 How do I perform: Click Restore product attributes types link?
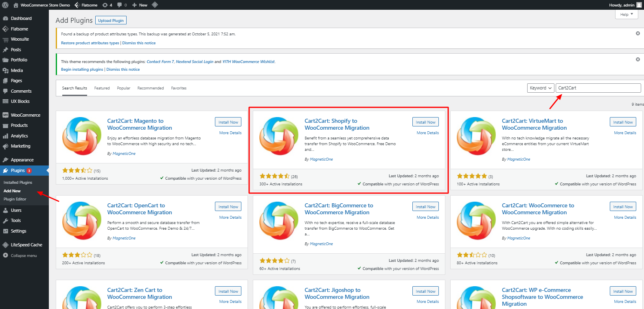[x=90, y=43]
